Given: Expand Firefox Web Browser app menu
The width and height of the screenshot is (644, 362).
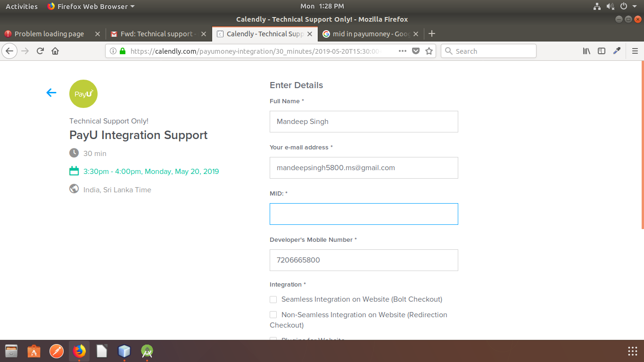Looking at the screenshot, I should click(91, 6).
